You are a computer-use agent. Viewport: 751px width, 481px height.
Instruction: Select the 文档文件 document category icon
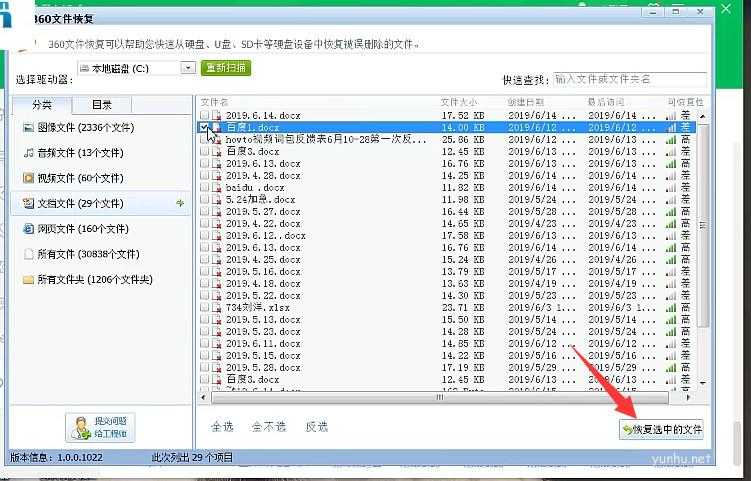[x=28, y=204]
